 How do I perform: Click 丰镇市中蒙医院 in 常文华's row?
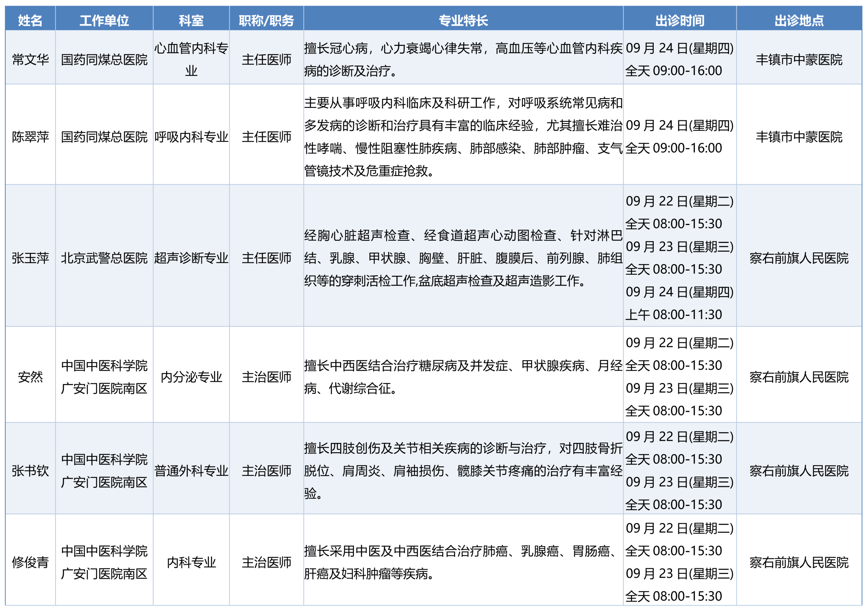coord(799,59)
